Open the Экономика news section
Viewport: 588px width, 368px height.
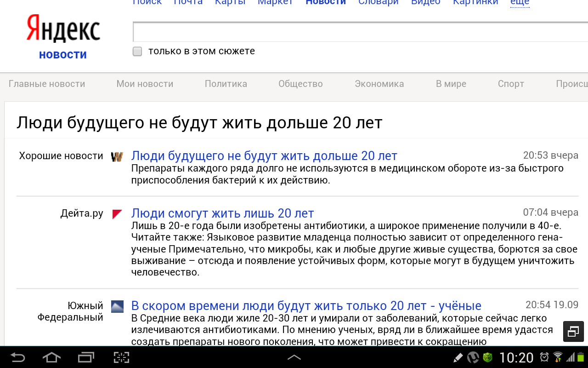click(x=379, y=84)
